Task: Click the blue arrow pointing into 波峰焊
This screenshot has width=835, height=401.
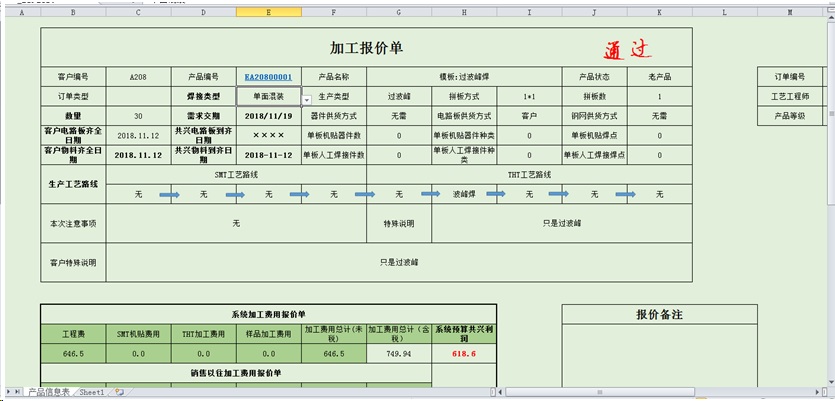Action: tap(430, 194)
